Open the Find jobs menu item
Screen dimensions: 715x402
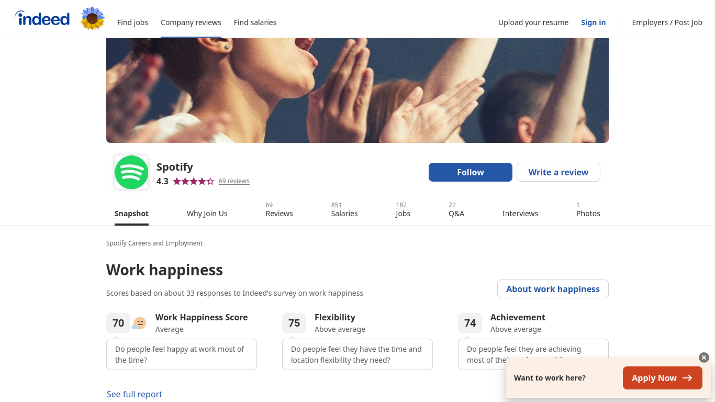pos(133,22)
